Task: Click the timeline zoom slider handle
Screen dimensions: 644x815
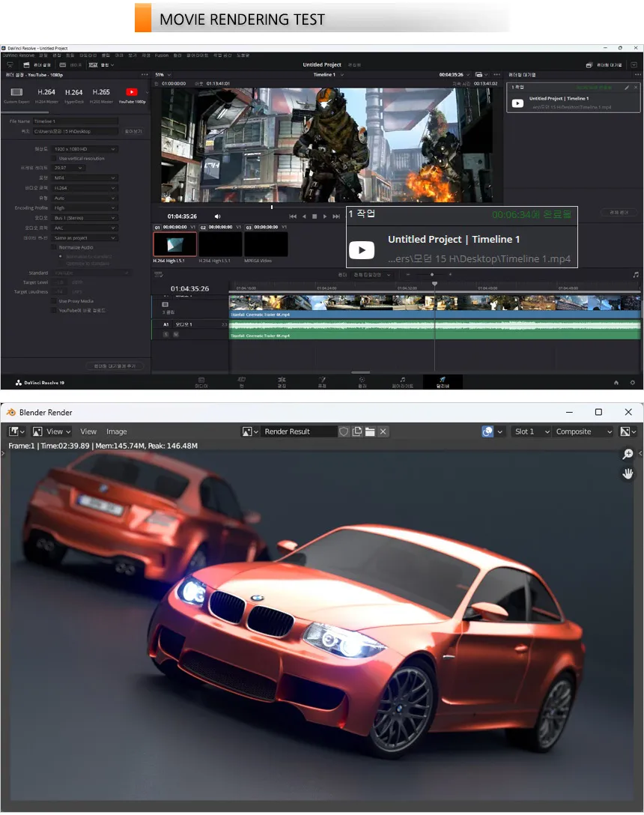Action: (x=432, y=275)
